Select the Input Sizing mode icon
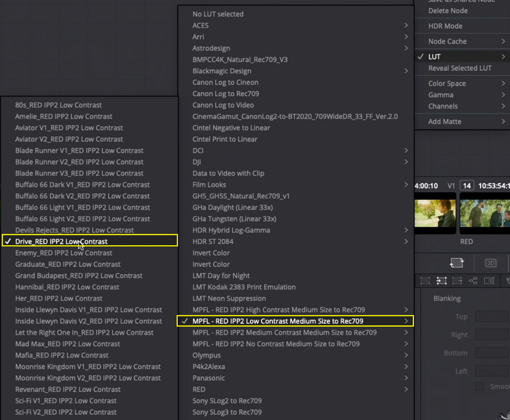The width and height of the screenshot is (510, 420). tap(441, 280)
